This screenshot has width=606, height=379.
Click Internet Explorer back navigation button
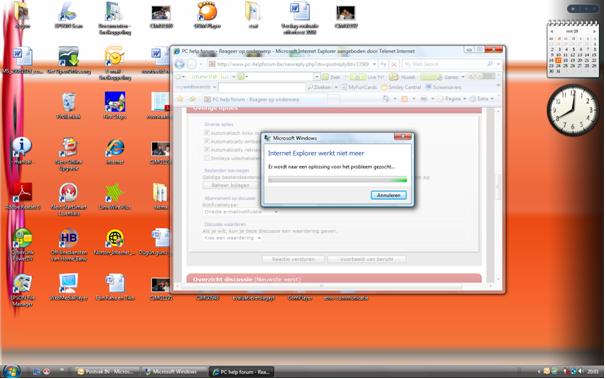click(180, 64)
